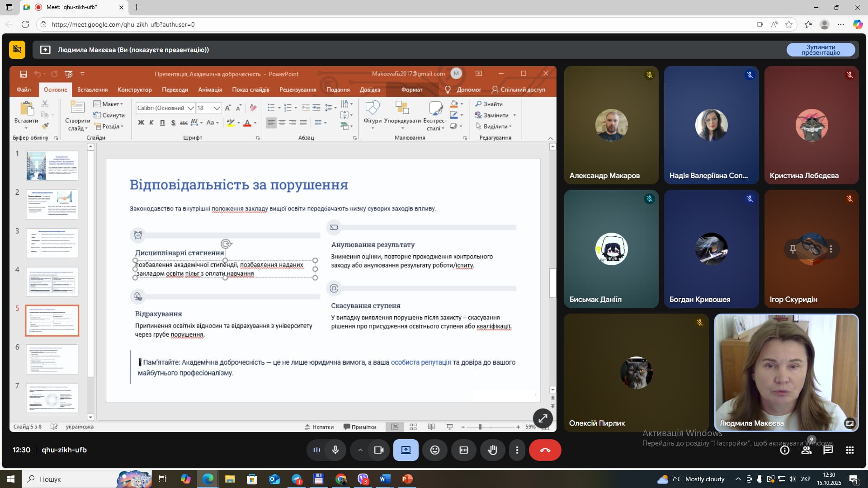The width and height of the screenshot is (868, 488).
Task: Click the raise hand icon in Meet
Action: click(492, 450)
